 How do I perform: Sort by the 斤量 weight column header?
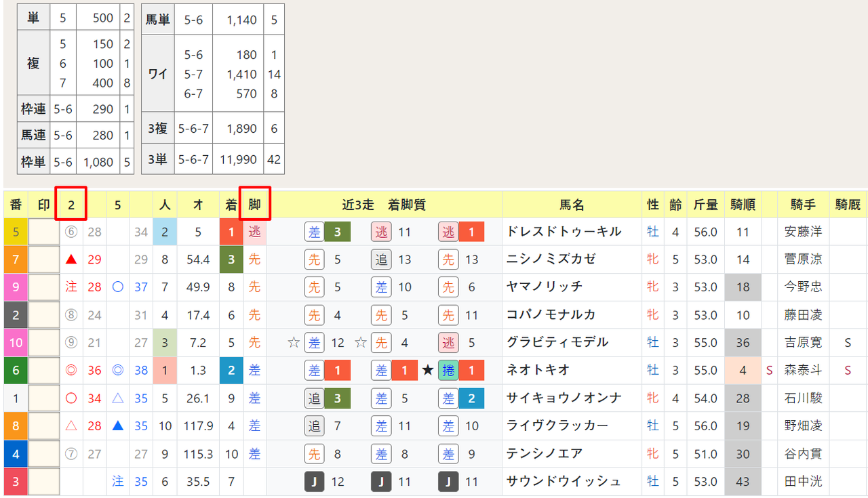[706, 205]
